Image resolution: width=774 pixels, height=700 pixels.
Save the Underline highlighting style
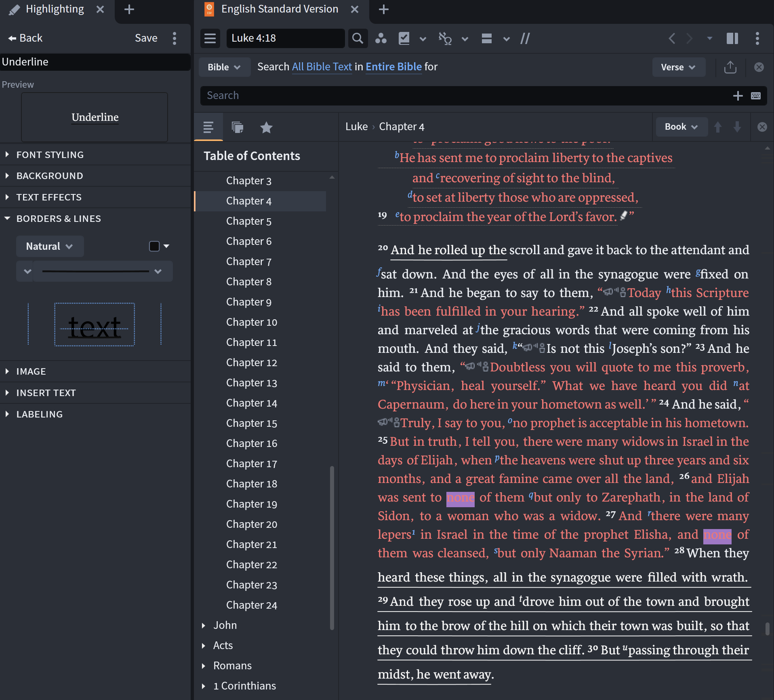coord(146,38)
